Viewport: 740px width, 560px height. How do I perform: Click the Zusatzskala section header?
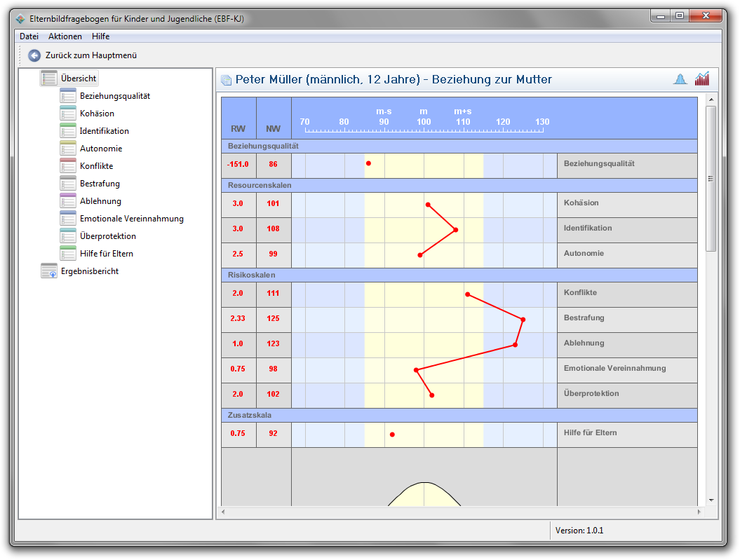459,416
